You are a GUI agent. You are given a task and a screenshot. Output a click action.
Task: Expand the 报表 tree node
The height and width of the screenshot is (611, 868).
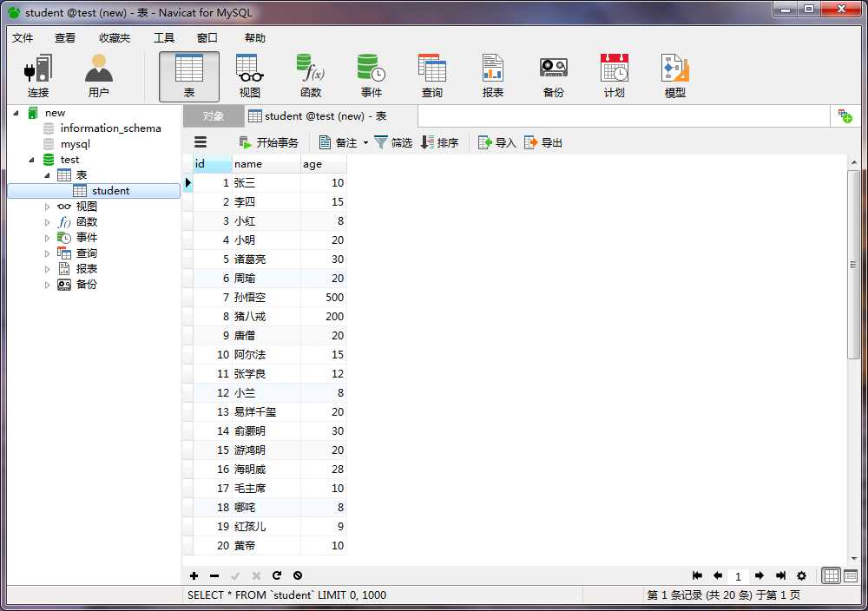pos(47,269)
